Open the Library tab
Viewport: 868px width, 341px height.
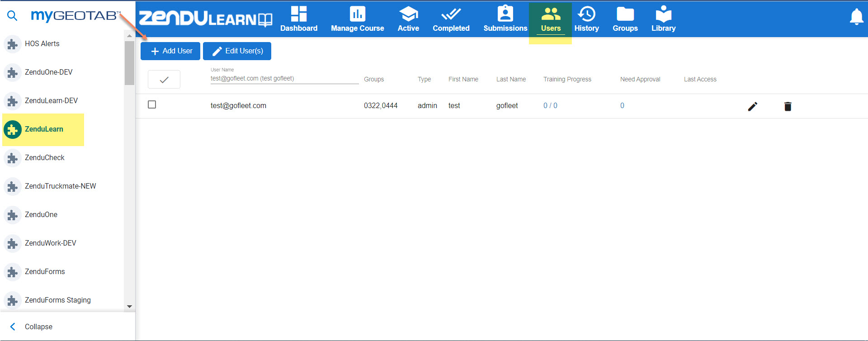tap(663, 19)
